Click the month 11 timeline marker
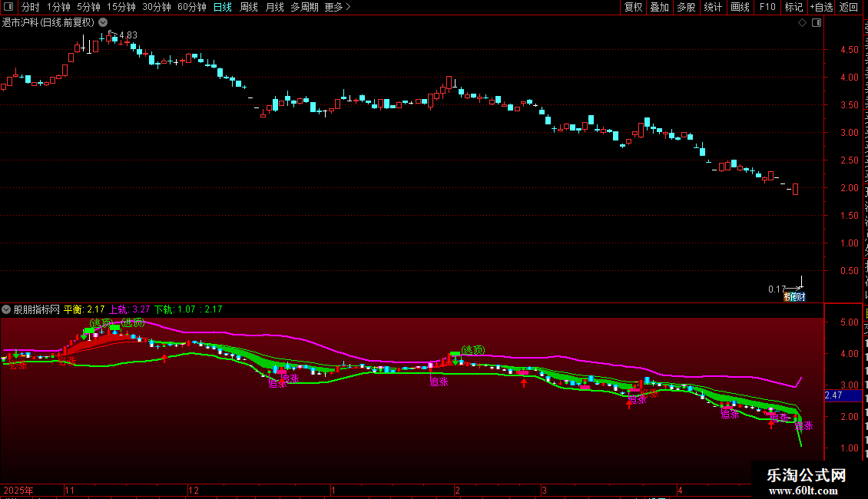Screen dimensions: 868x499 click(x=69, y=490)
